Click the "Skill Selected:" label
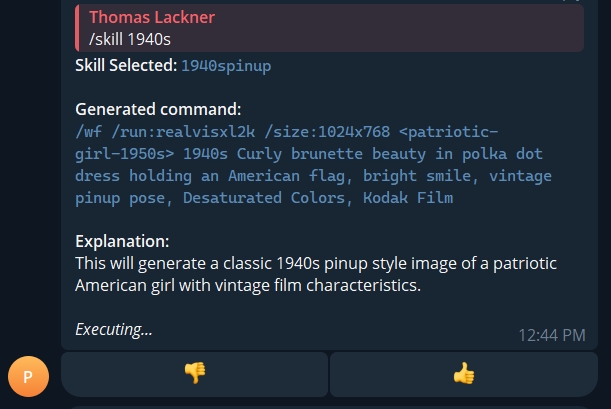Image resolution: width=611 pixels, height=409 pixels. click(125, 66)
